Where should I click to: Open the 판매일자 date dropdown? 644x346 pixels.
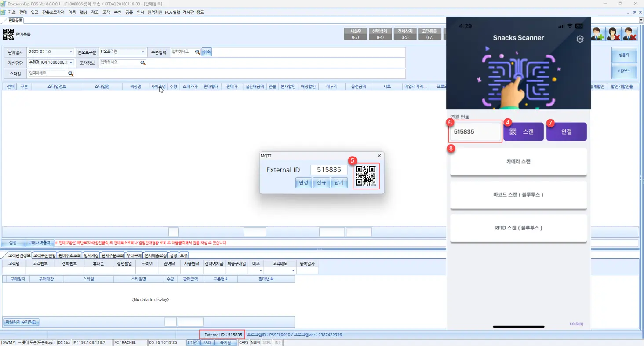point(71,52)
